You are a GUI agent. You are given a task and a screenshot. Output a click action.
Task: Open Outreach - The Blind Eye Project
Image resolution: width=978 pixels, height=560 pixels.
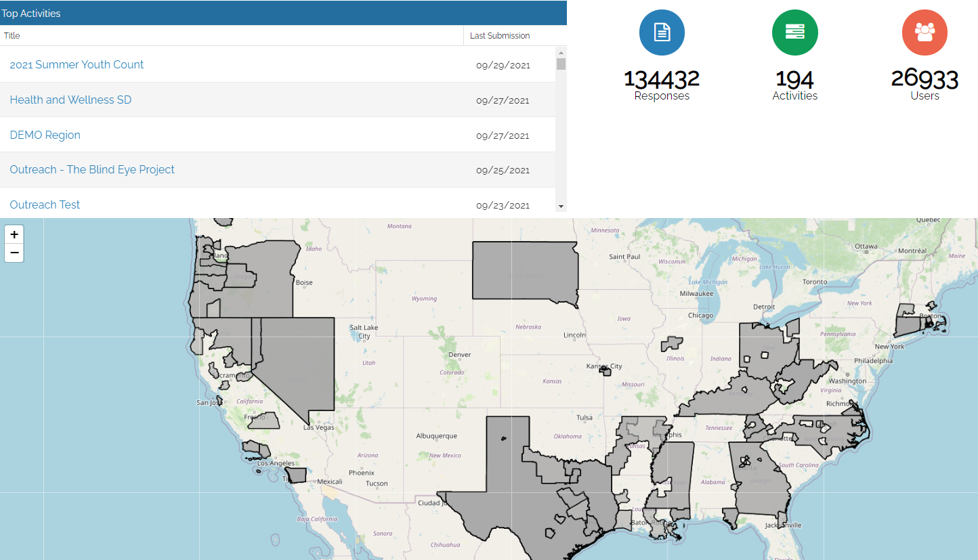pyautogui.click(x=92, y=170)
